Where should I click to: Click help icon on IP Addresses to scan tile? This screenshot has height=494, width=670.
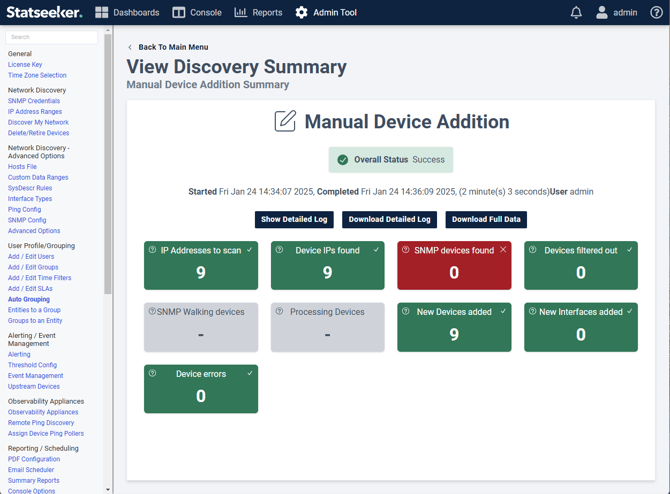(153, 250)
